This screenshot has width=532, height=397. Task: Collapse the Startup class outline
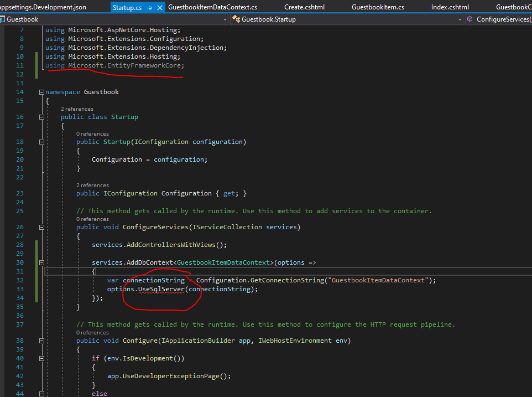pos(41,117)
